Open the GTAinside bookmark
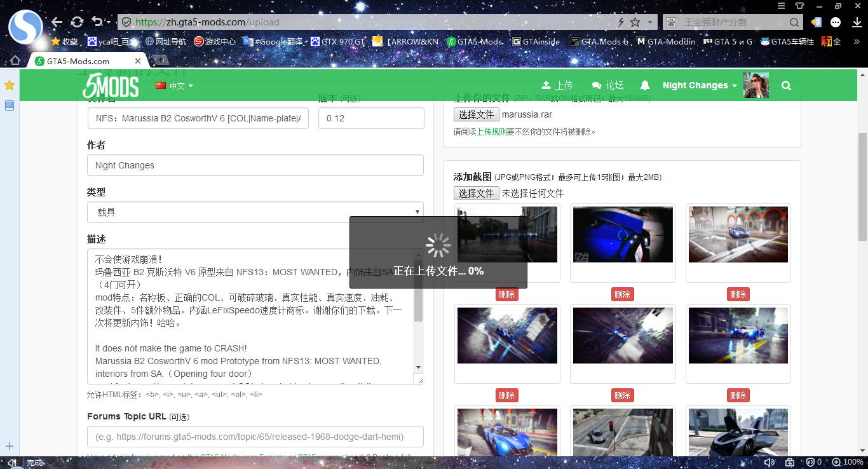Image resolution: width=868 pixels, height=469 pixels. pos(536,42)
